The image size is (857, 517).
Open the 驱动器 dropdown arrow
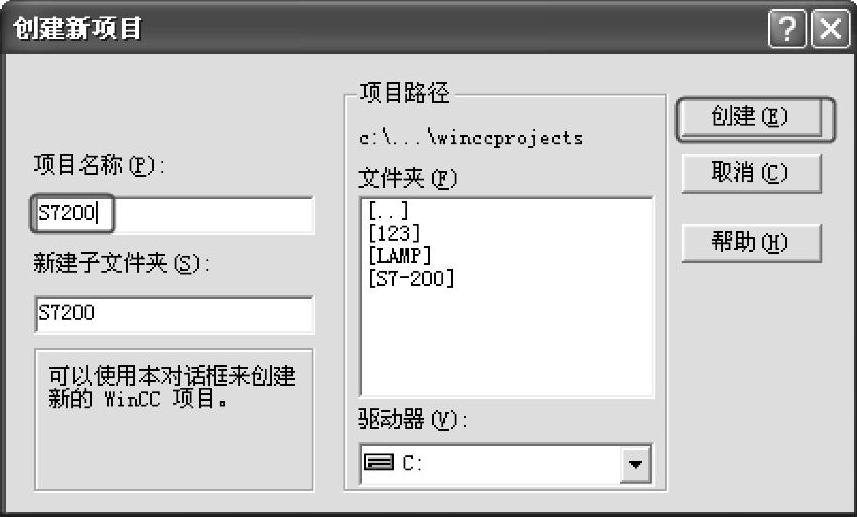[632, 464]
